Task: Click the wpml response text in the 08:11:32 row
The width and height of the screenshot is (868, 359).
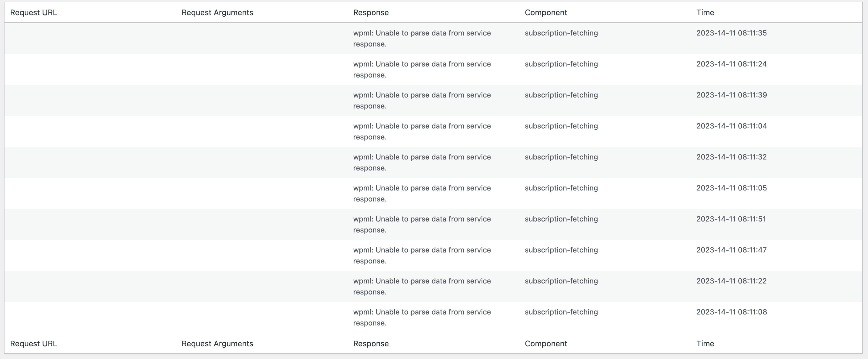Action: 422,163
